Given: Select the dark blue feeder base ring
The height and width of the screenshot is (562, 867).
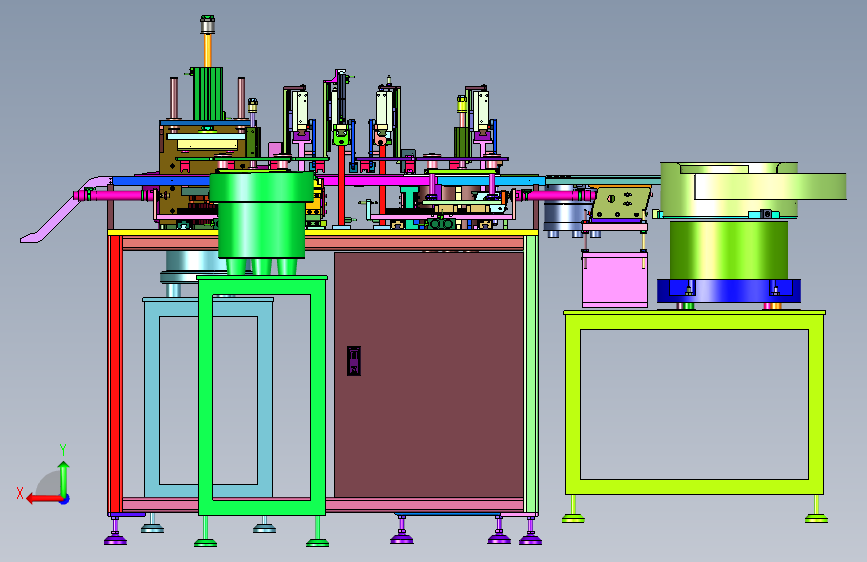Looking at the screenshot, I should (729, 291).
